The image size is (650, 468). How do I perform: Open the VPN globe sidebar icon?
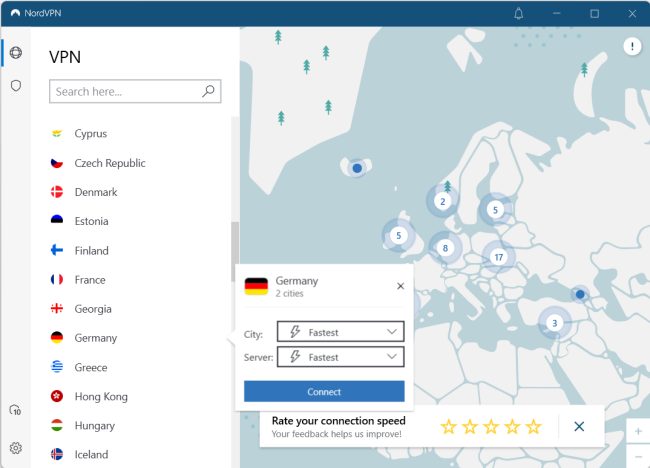pos(15,53)
